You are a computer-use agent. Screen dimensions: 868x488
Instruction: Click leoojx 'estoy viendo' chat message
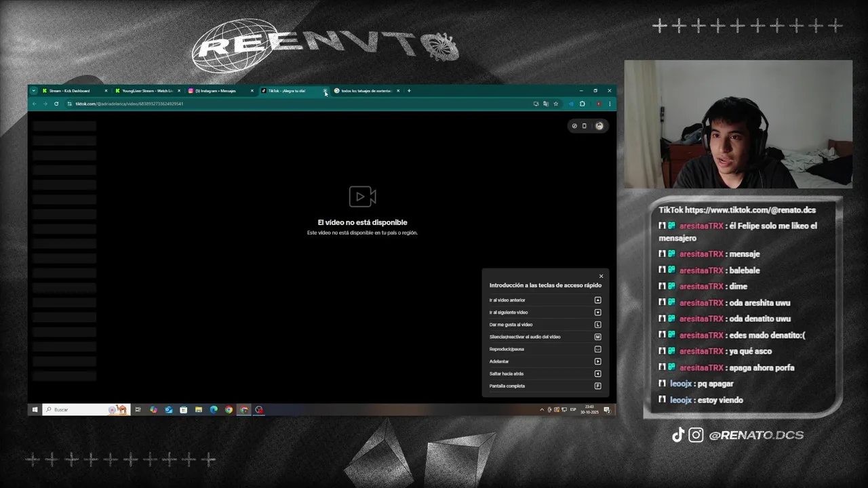(x=701, y=400)
